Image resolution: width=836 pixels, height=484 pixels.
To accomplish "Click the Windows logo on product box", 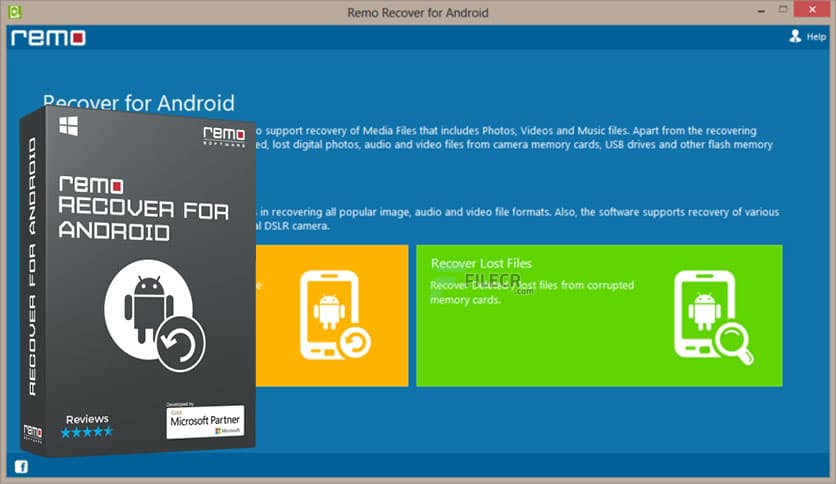I will click(68, 126).
